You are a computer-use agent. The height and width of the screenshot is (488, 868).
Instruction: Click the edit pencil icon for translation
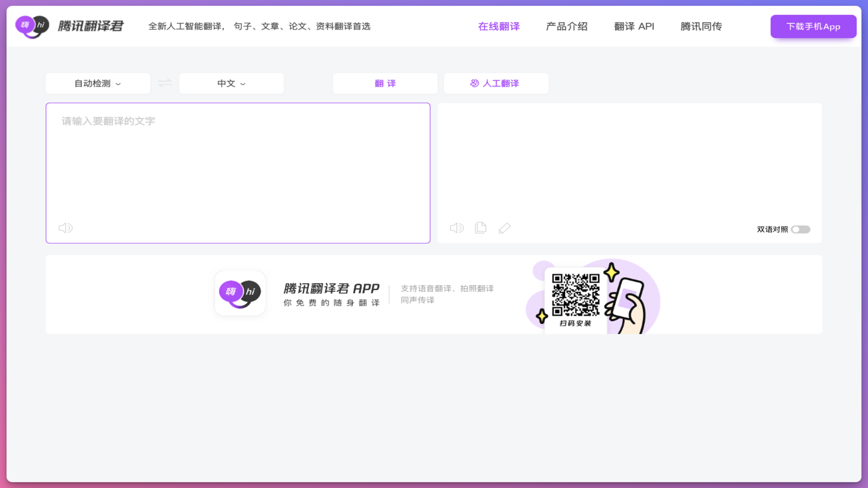[505, 227]
